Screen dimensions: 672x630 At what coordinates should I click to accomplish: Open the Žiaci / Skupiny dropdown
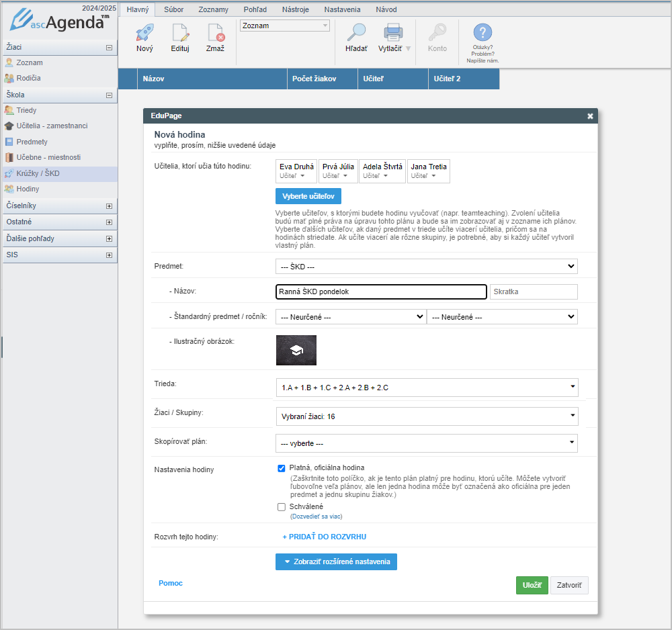427,416
